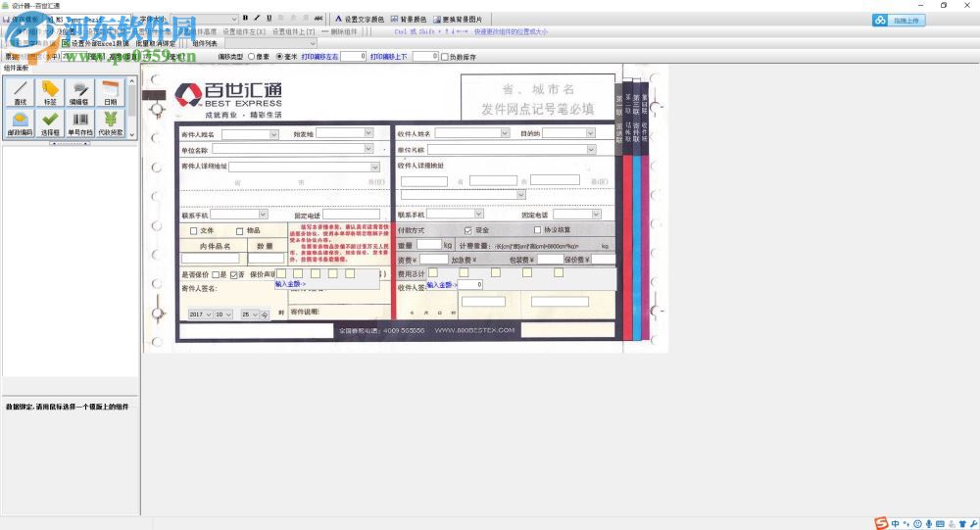Click the small button beside date day dropdown
The width and height of the screenshot is (980, 530).
pyautogui.click(x=265, y=314)
